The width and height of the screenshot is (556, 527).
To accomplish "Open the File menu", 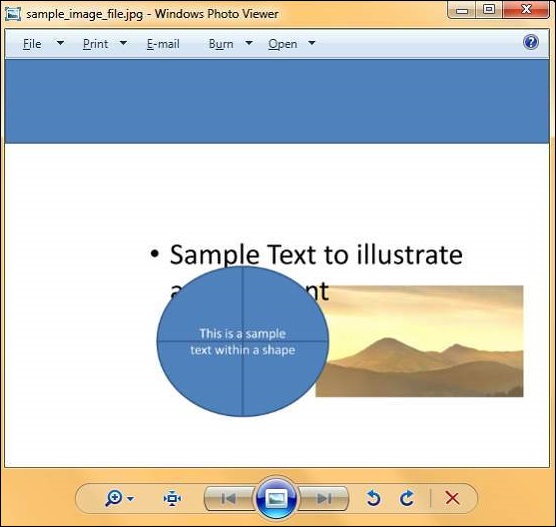I will (32, 44).
